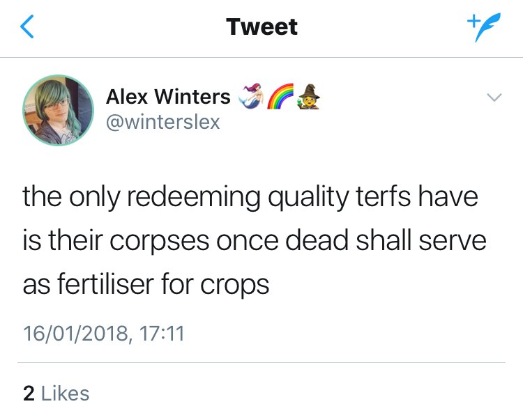Image resolution: width=523 pixels, height=420 pixels.
Task: Go back using the left chevron arrow
Action: 27,27
